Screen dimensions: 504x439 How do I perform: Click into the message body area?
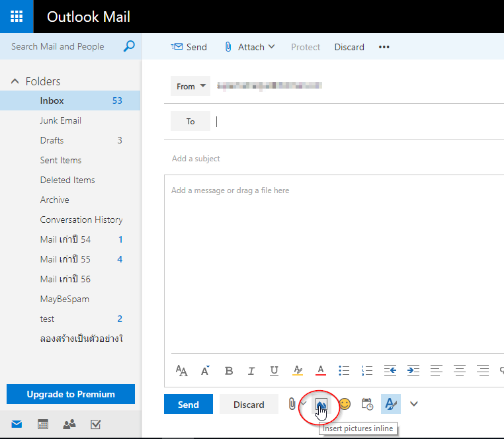[x=334, y=264]
